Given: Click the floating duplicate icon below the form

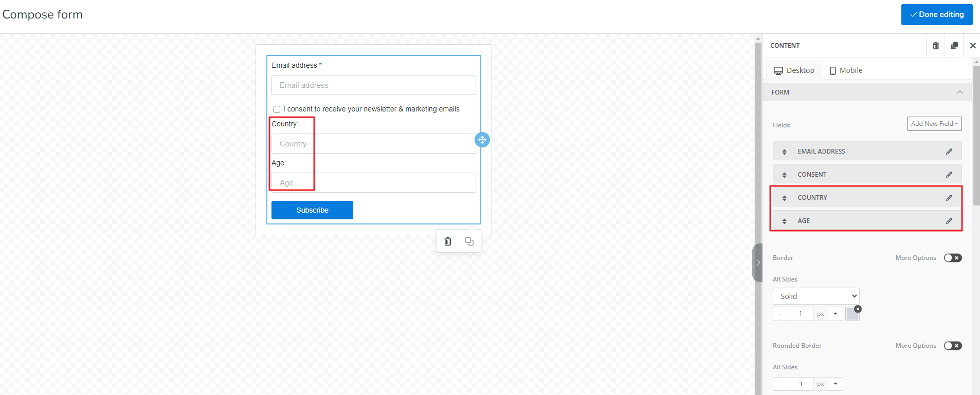Looking at the screenshot, I should click(469, 241).
